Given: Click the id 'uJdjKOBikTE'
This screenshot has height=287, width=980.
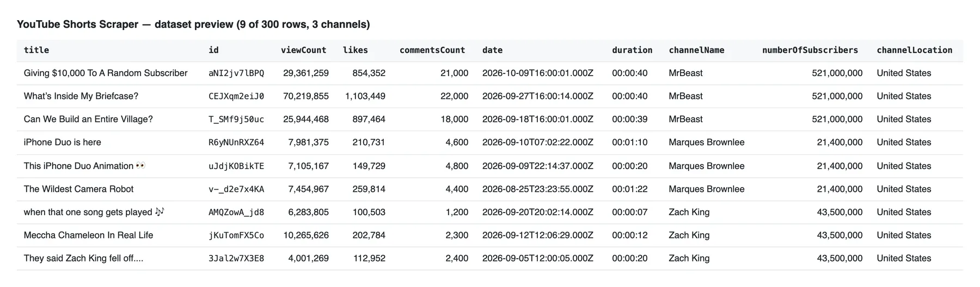Looking at the screenshot, I should click(x=236, y=166).
